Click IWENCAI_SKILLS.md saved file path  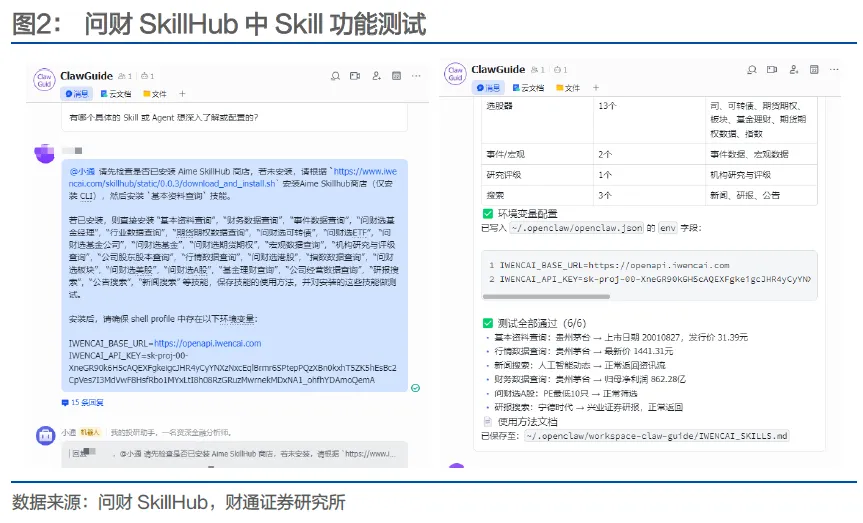(657, 436)
